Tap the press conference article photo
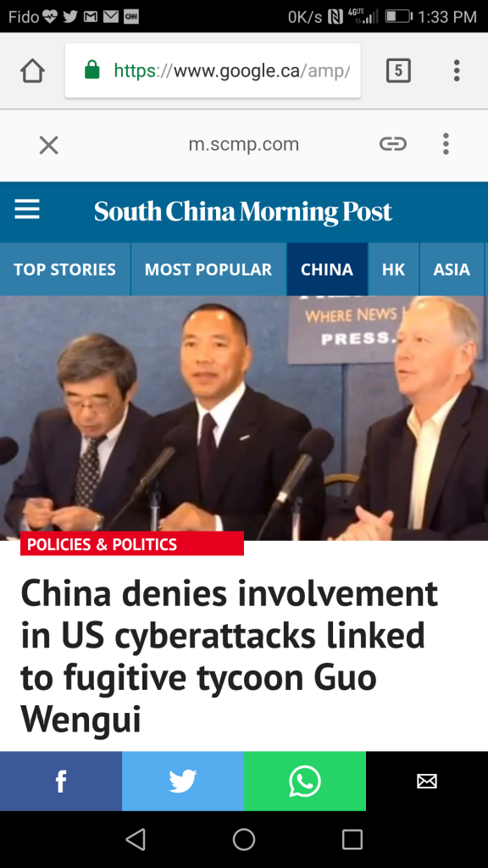488x868 pixels. [x=244, y=418]
